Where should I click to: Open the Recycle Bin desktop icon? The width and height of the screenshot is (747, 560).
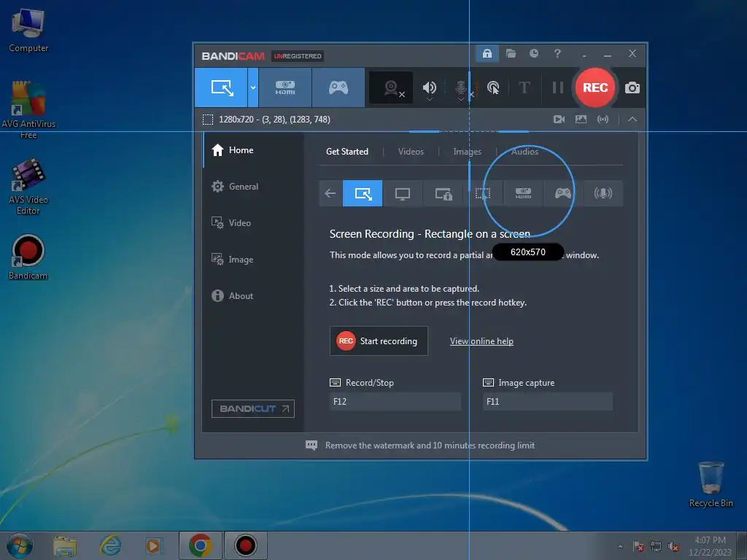[711, 484]
